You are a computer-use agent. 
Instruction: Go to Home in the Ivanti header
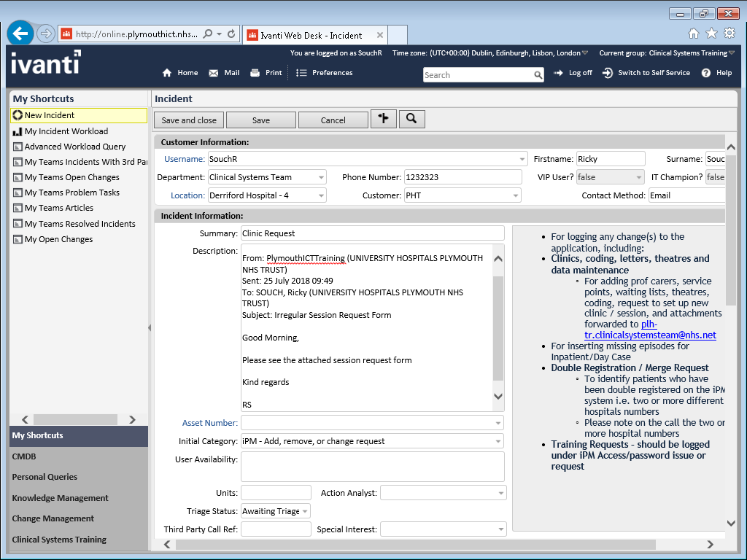pyautogui.click(x=180, y=73)
